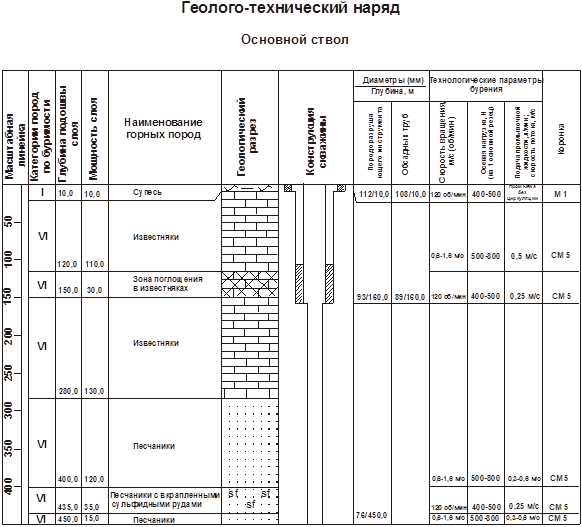Click the 'Конструкция скважины' column header

pos(316,141)
